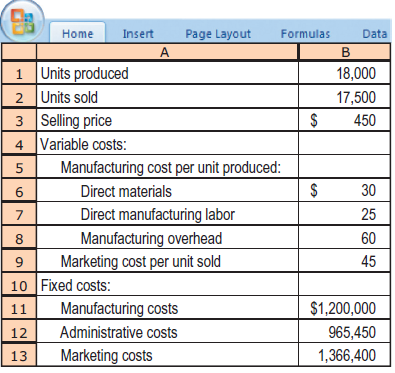Click the Select All corner box

(x=19, y=52)
